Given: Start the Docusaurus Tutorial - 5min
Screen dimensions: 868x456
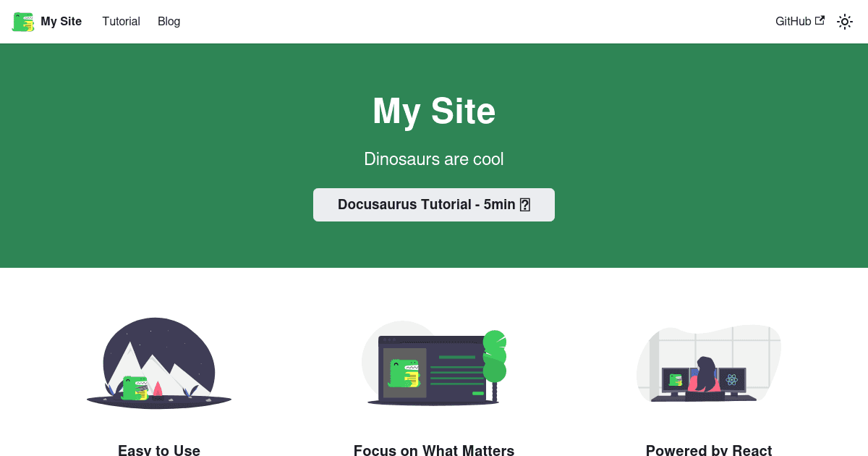Looking at the screenshot, I should [434, 204].
